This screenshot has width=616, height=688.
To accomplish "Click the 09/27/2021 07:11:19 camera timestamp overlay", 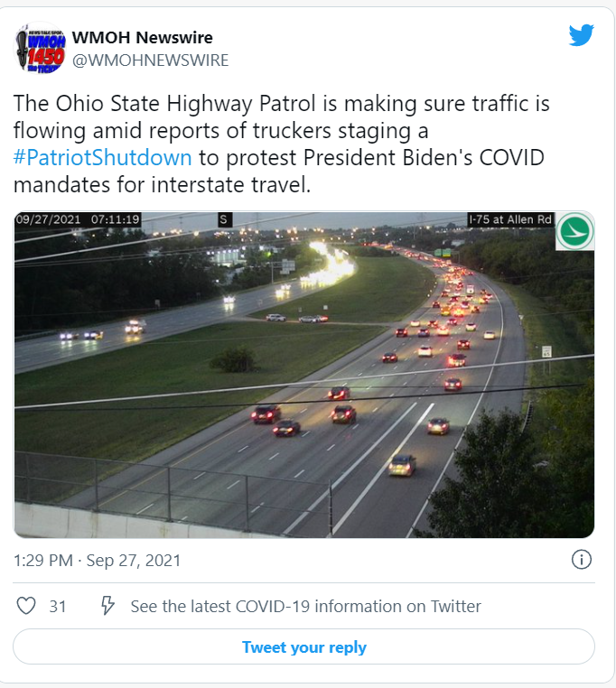I will tap(78, 219).
